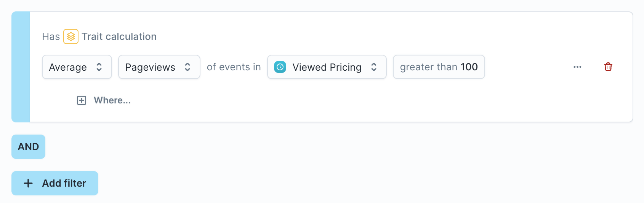Click the plus square icon beside Where
Screen dimensions: 644x203
coord(82,100)
